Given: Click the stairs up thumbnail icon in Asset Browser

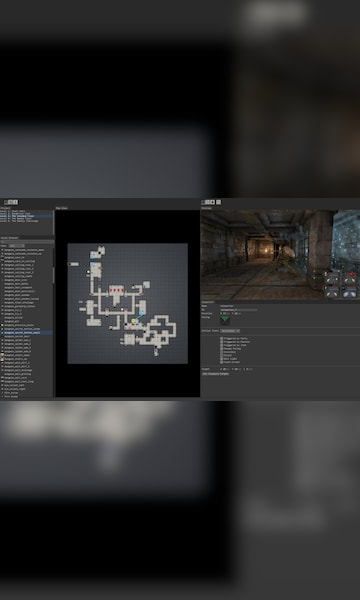Looking at the screenshot, I should [x=2, y=359].
